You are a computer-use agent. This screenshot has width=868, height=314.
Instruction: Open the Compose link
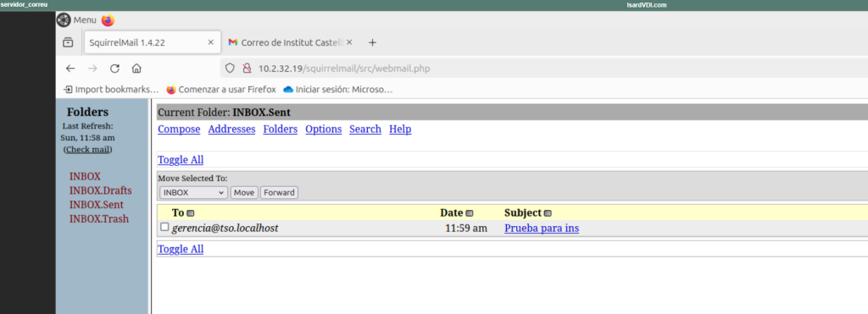179,129
